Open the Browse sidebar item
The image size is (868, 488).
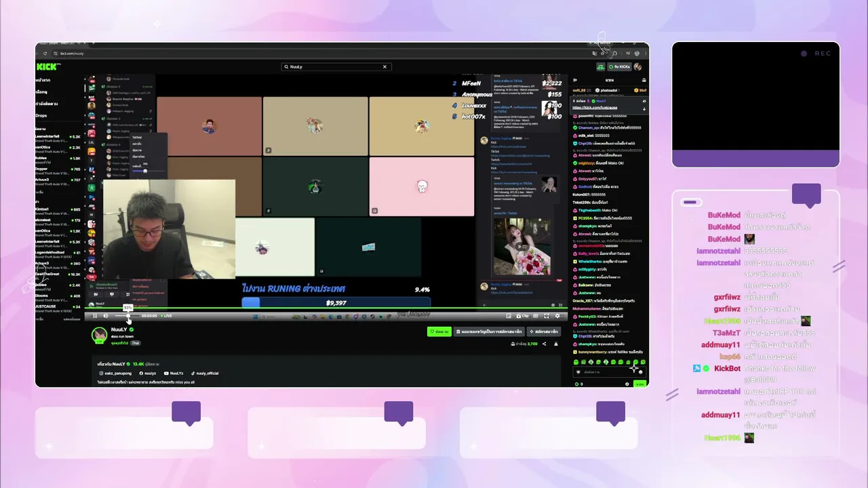click(x=41, y=92)
